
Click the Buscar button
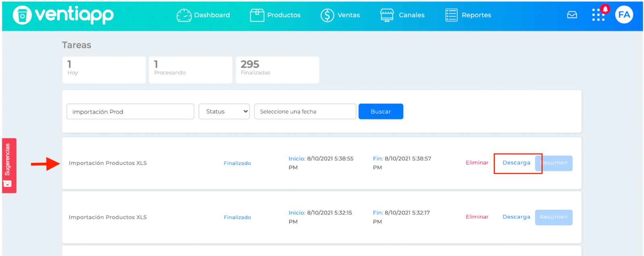click(381, 111)
